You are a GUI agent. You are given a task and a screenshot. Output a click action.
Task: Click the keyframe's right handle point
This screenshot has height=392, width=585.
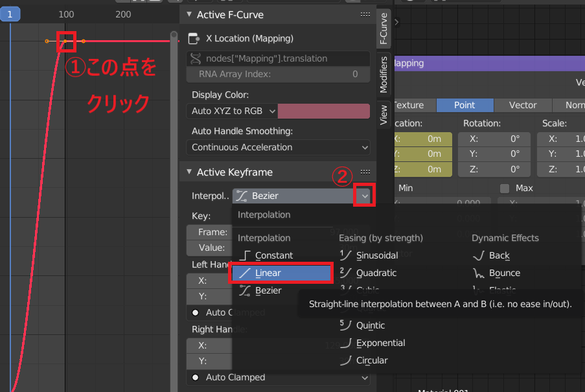tap(83, 41)
